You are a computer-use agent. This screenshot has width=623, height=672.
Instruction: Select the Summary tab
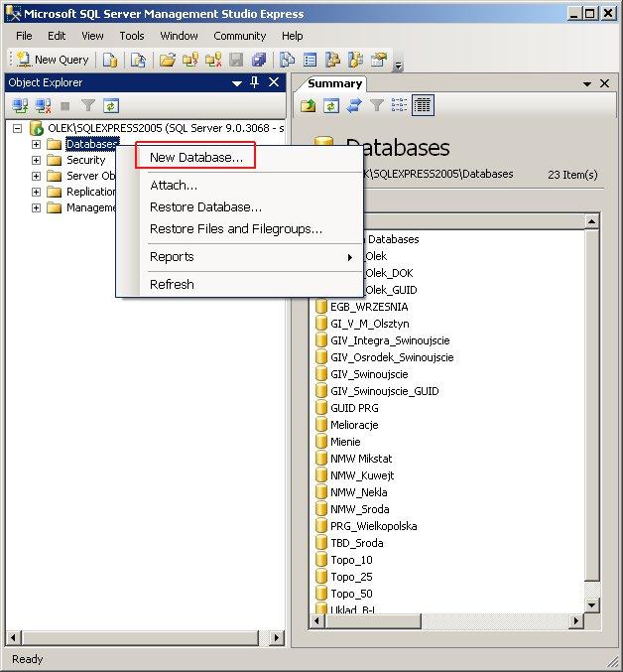[x=335, y=83]
